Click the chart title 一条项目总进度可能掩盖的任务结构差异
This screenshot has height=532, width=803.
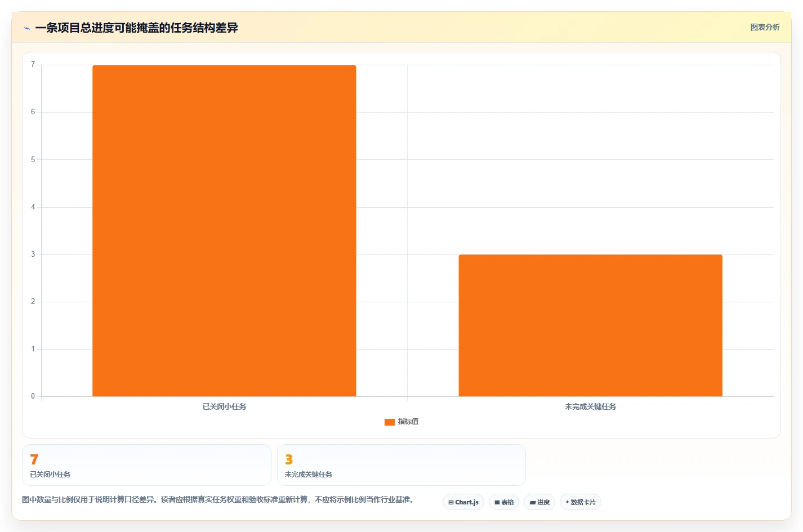coord(136,28)
